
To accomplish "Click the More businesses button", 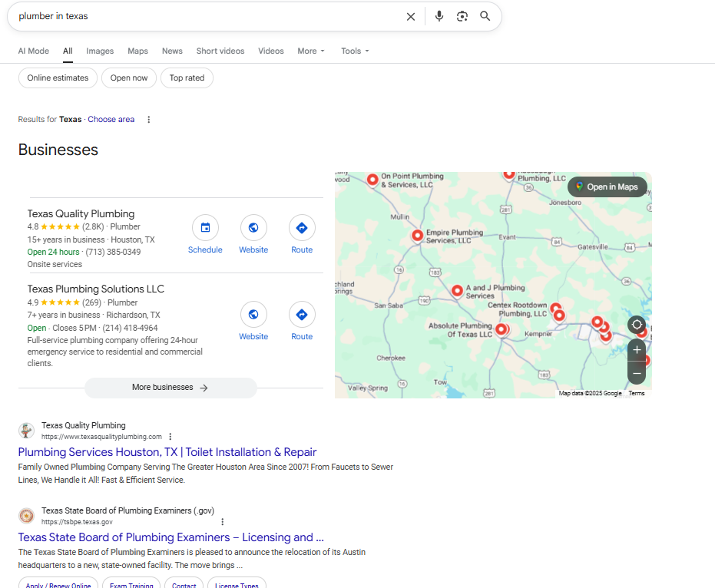I will point(170,388).
